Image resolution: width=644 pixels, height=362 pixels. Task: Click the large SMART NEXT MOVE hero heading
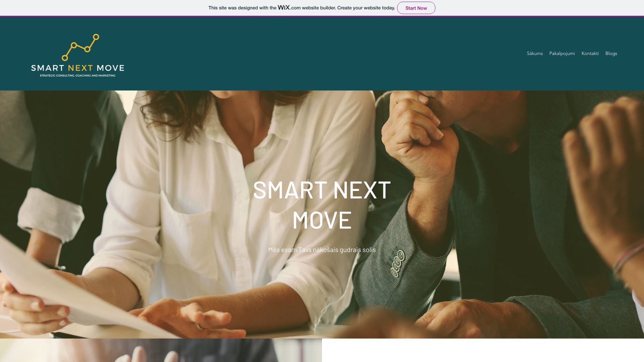click(322, 205)
